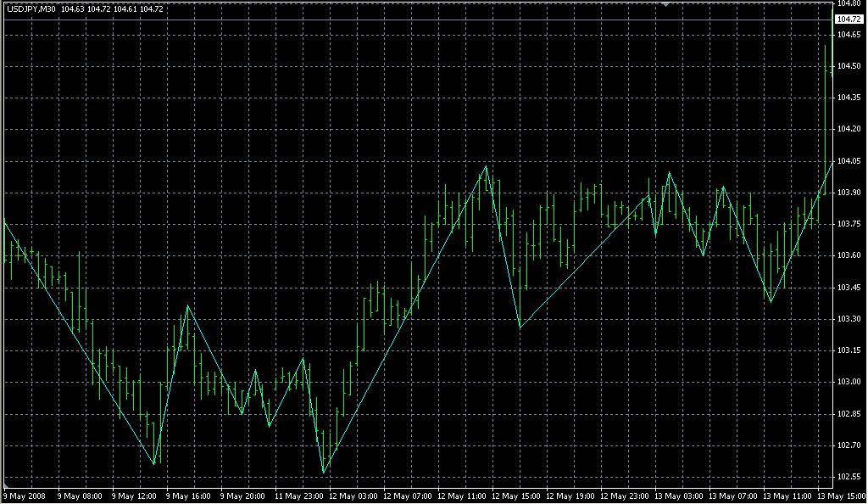Click the 104.05 level on price scale

tap(849, 161)
